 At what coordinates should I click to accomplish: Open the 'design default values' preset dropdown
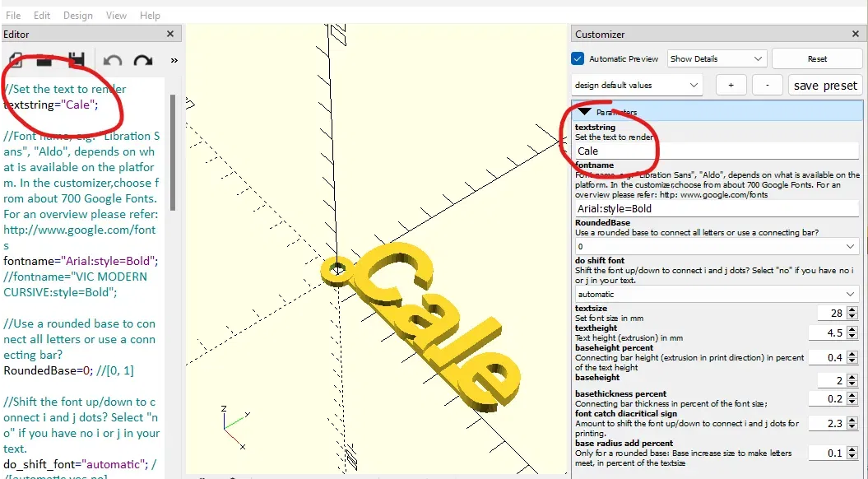click(637, 86)
